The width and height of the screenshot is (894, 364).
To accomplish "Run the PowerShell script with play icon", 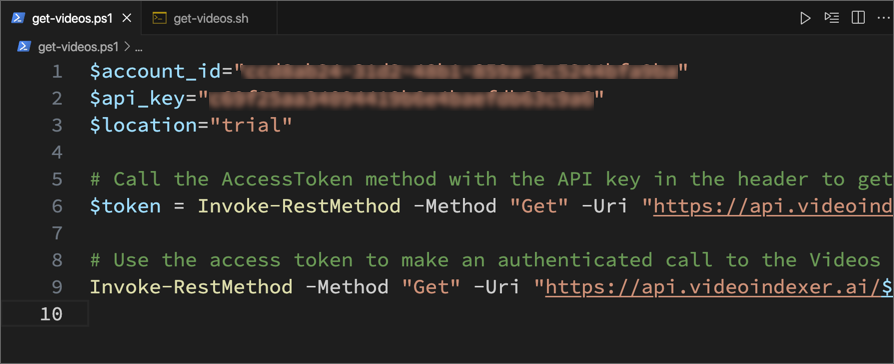I will point(804,18).
